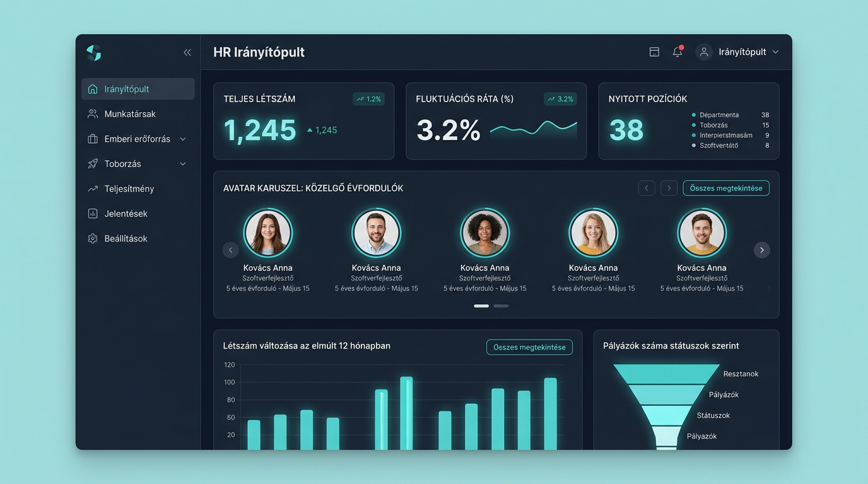Screen dimensions: 868x484
Task: Click the fluctuation rate sparkline chart
Action: click(x=534, y=129)
